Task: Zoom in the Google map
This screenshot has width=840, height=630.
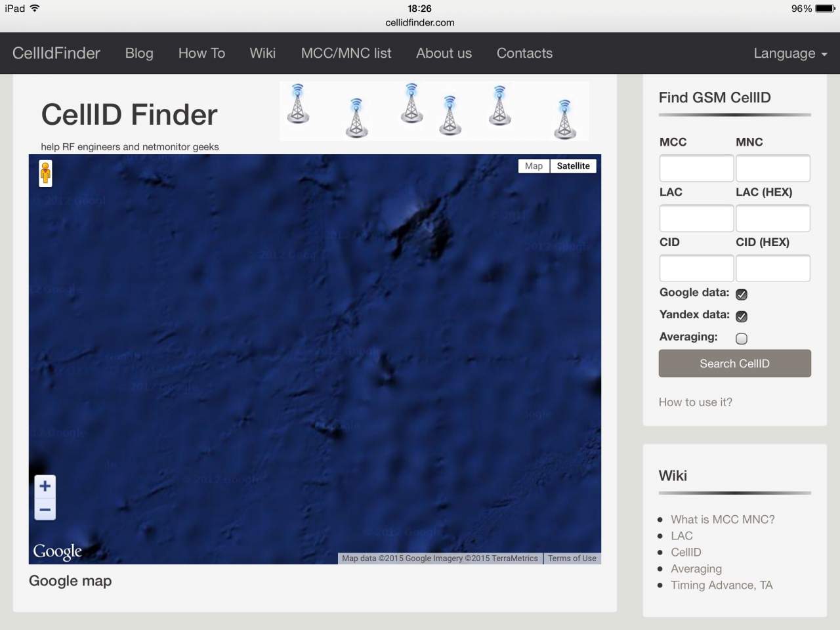Action: [x=45, y=486]
